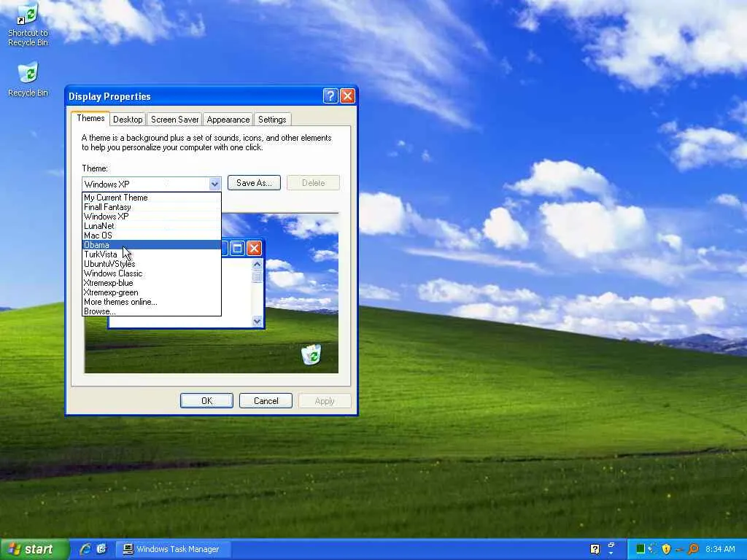
Task: Select the Windows Classic theme
Action: tap(152, 273)
